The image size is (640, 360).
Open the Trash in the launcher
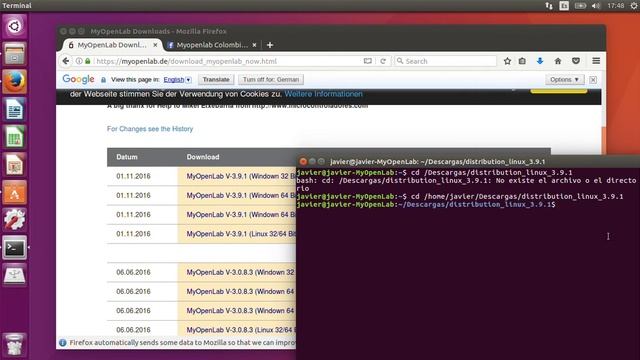15,345
